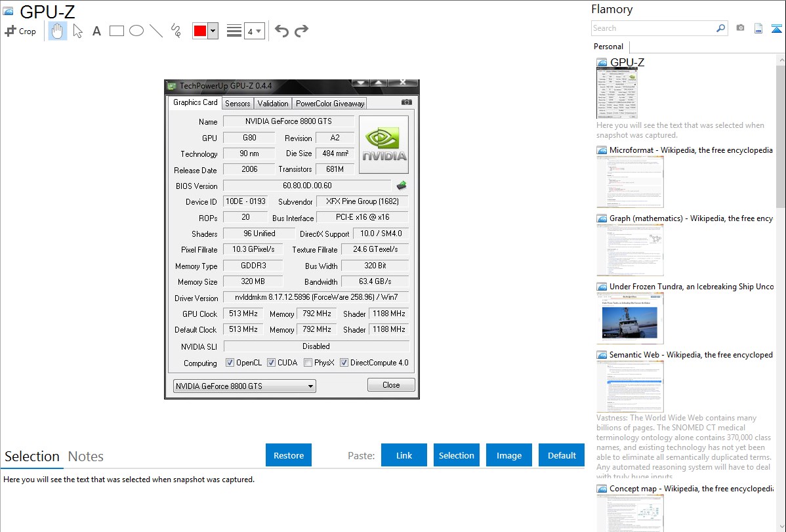Click into the Flamory Search field
Screen dimensions: 786x532
tap(653, 28)
